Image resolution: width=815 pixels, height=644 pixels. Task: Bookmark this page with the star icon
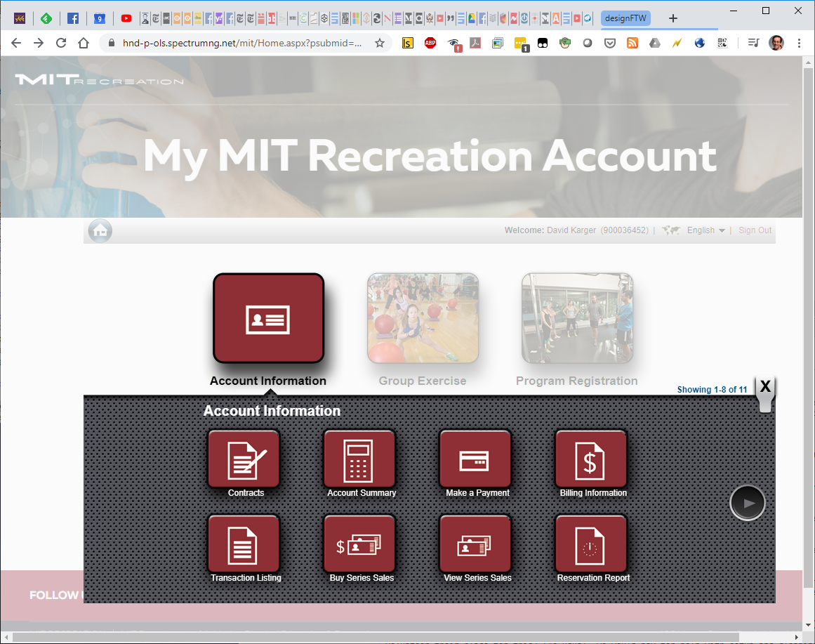pyautogui.click(x=380, y=43)
